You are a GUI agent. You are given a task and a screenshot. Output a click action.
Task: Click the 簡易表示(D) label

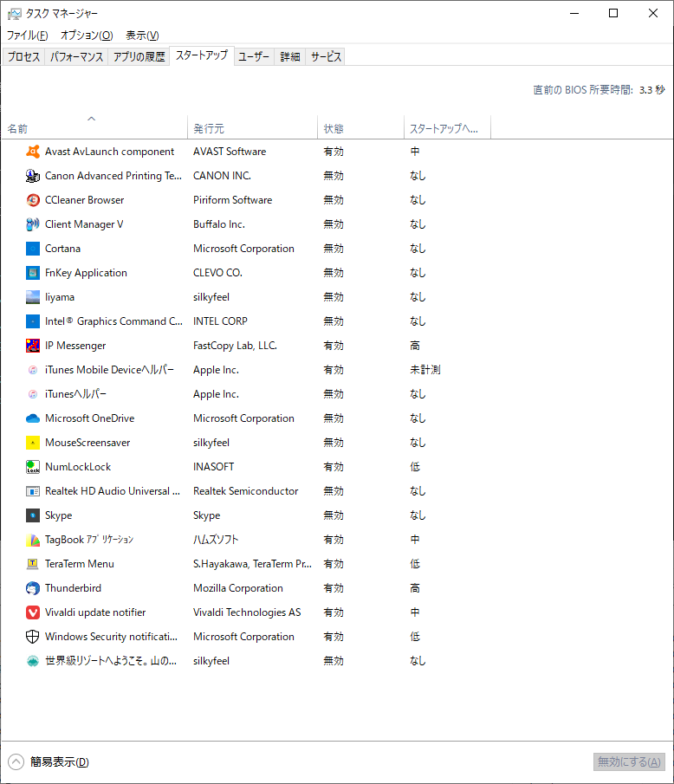pyautogui.click(x=60, y=761)
